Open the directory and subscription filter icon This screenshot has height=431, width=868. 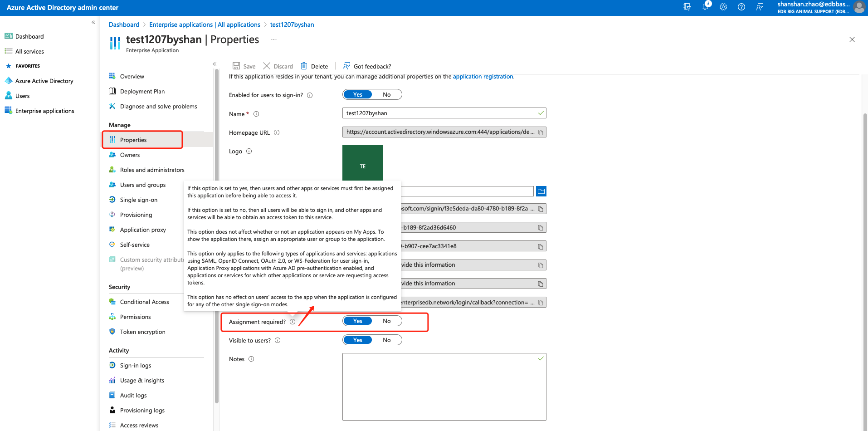point(687,7)
